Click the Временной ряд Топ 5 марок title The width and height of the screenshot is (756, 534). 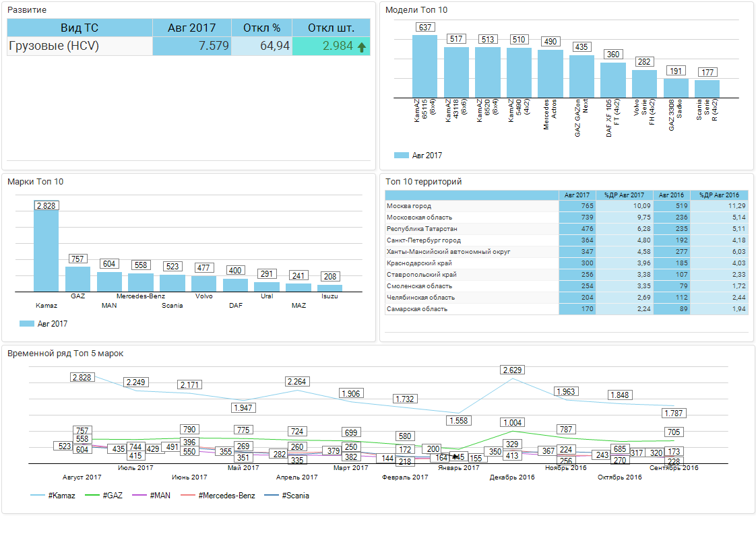65,354
